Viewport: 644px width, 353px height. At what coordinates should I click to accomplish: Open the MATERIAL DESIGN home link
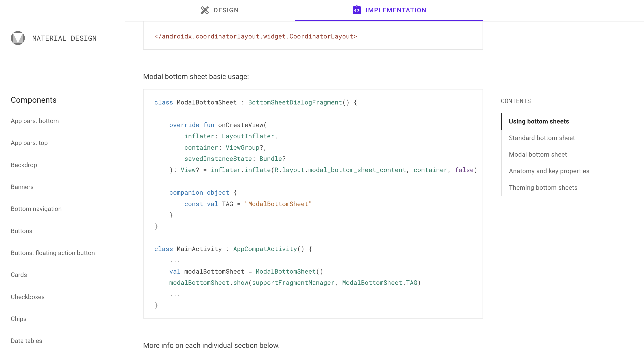64,38
